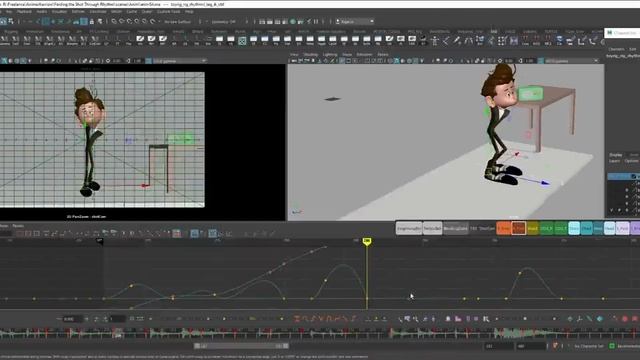Click the red icon in the graph editor toolbar
640x360 pixels.
coord(176,233)
